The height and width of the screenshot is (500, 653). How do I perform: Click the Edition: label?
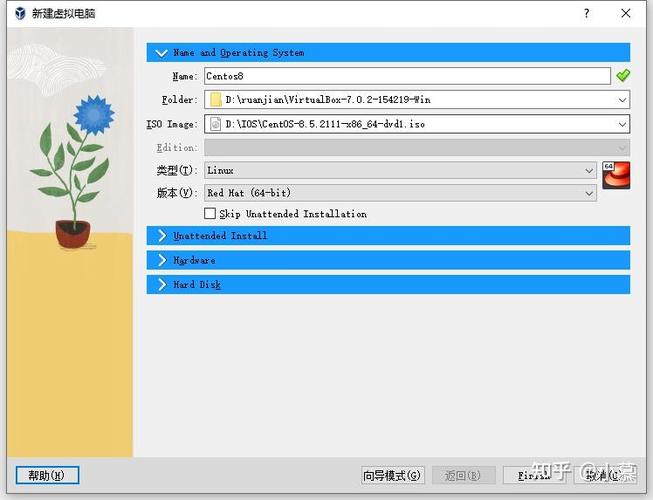click(x=177, y=148)
